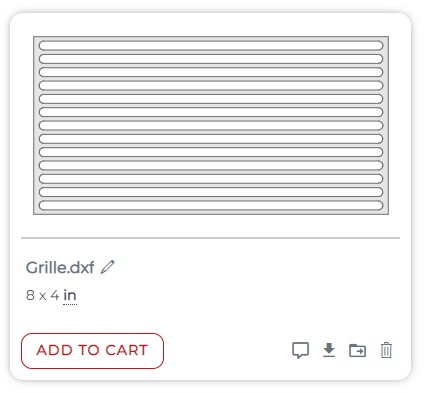
Task: Click the "x" between the dimension numbers
Action: pos(42,296)
